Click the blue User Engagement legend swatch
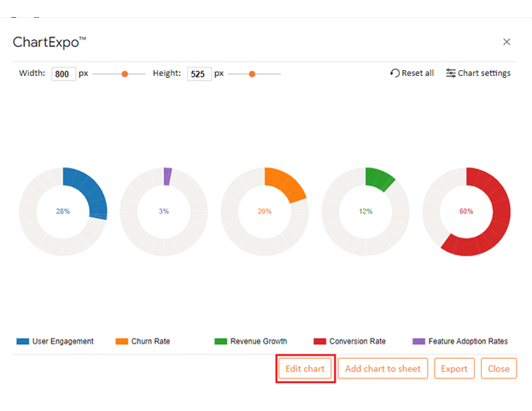 pos(23,342)
